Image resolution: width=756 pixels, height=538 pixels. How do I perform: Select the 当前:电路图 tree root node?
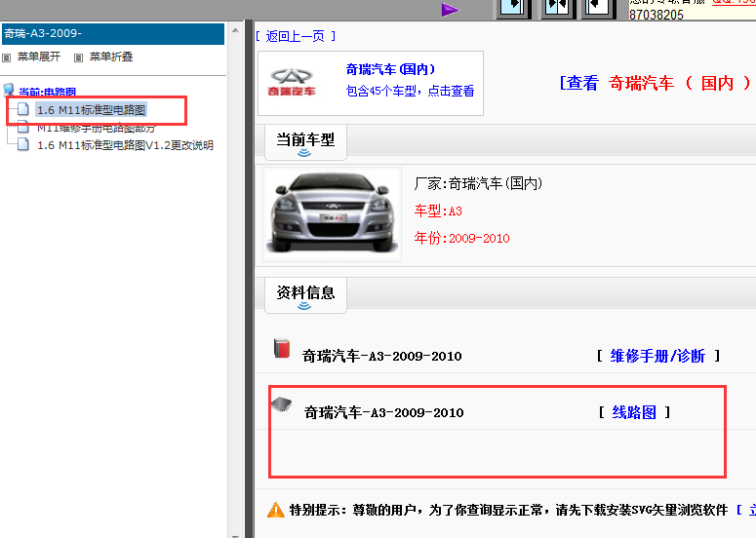(47, 92)
